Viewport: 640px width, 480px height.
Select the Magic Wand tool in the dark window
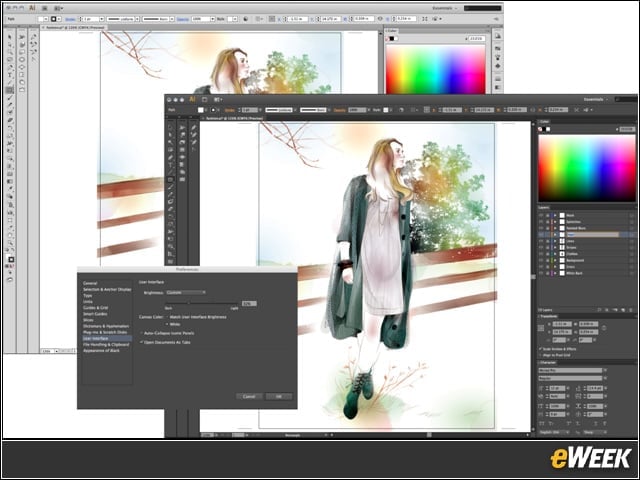170,142
